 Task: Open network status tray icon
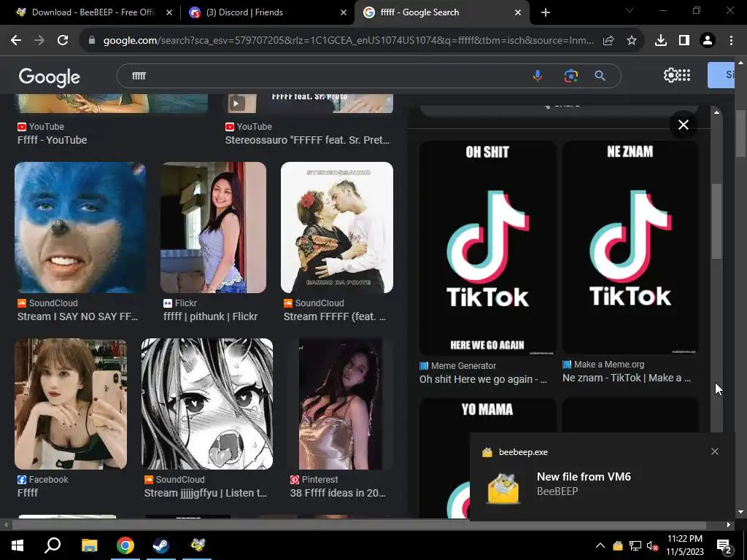pos(635,545)
